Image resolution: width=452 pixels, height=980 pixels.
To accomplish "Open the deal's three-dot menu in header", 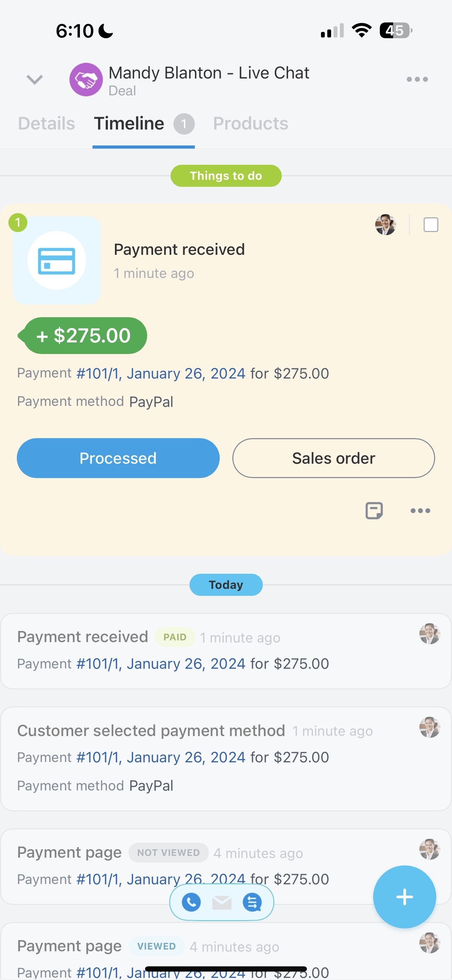I will pos(417,79).
